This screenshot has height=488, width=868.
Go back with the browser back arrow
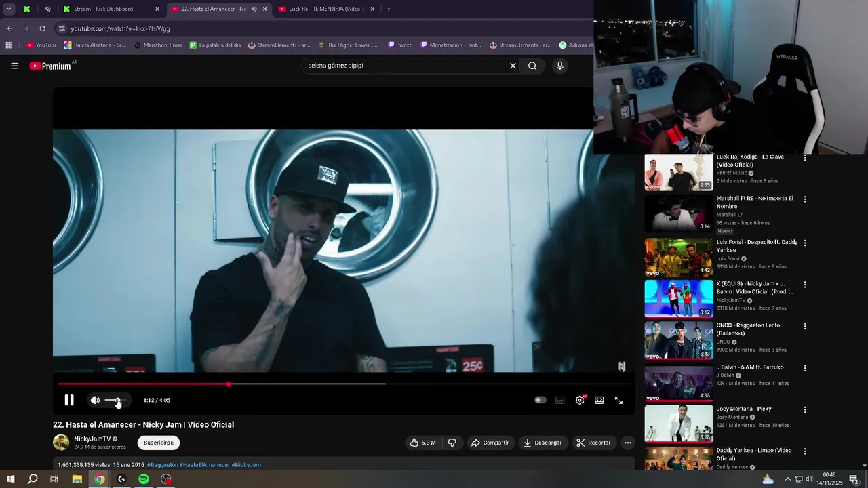[9, 28]
